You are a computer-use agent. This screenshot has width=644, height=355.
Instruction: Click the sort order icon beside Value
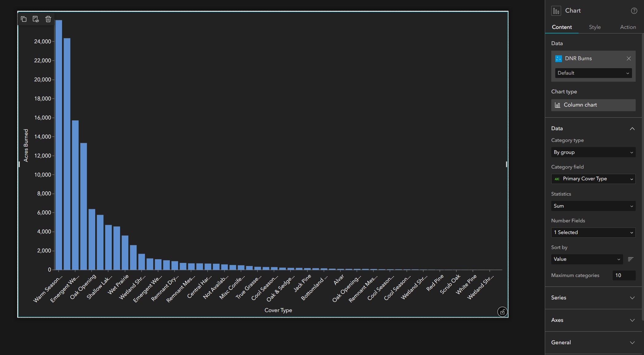click(631, 259)
